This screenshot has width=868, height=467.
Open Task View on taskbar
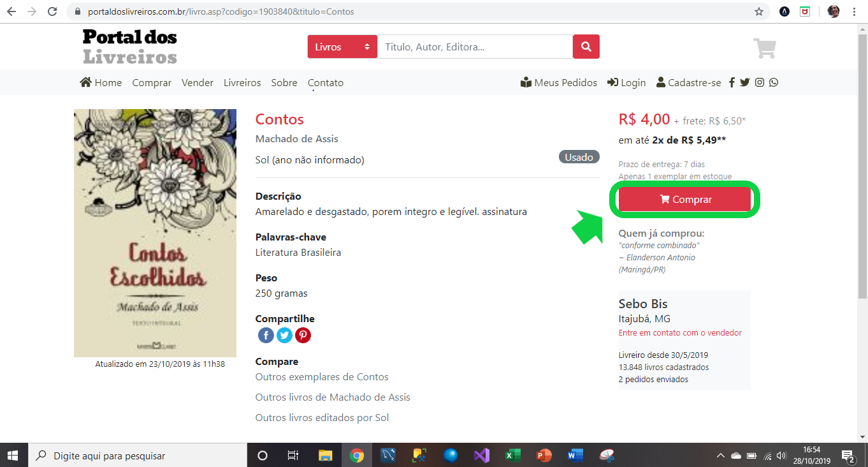(x=293, y=456)
